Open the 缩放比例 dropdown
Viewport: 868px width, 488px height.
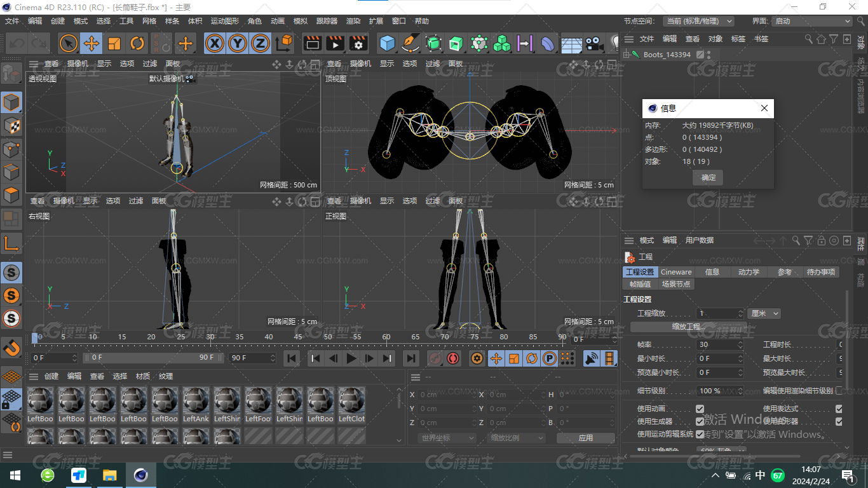pyautogui.click(x=517, y=438)
